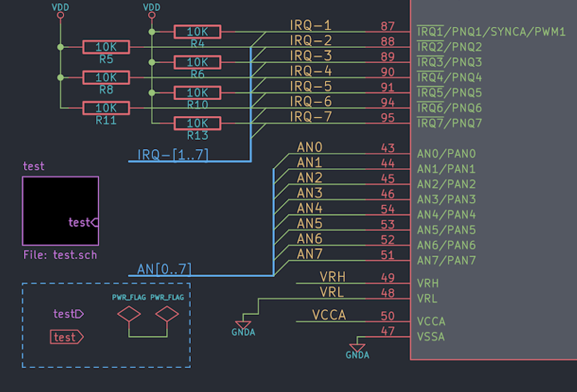Screen dimensions: 577x392
Task: Click pin number 50
Action: (387, 316)
